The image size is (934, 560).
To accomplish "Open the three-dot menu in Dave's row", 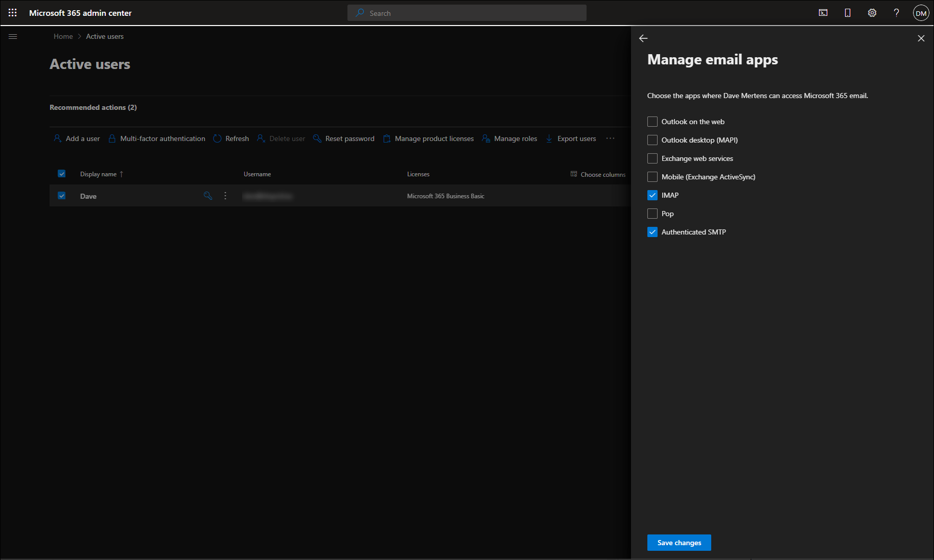I will tap(225, 196).
